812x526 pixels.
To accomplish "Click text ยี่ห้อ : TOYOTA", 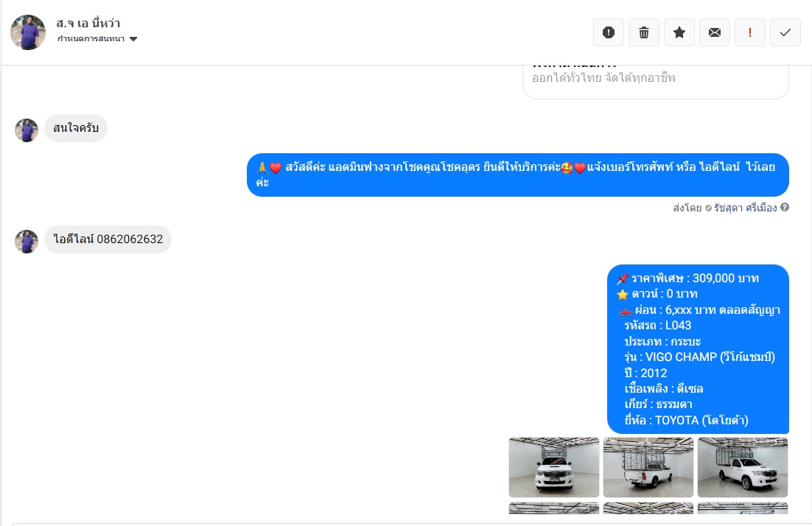I will [686, 421].
